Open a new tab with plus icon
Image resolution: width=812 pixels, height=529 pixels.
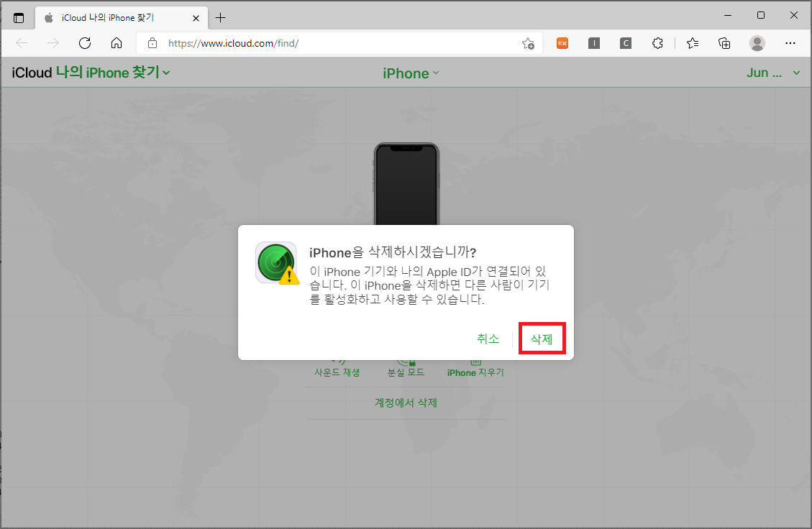[x=221, y=18]
